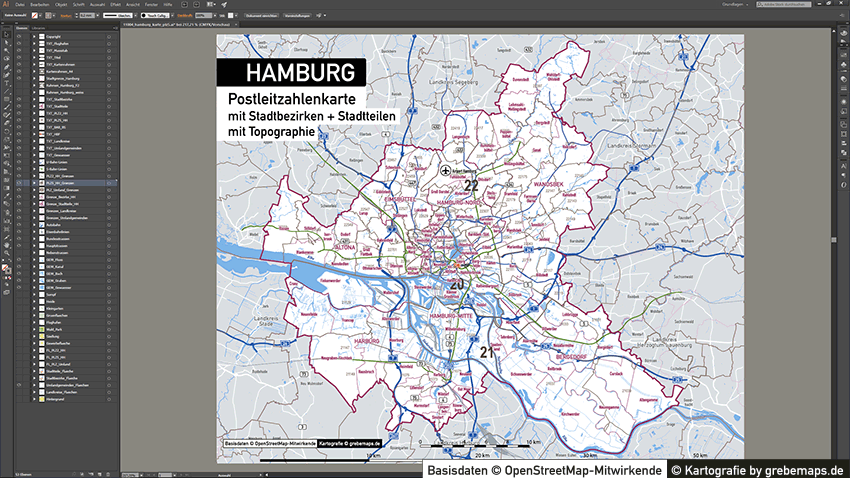This screenshot has height=478, width=850.
Task: Click the arrange documents icon in menu bar
Action: point(210,5)
